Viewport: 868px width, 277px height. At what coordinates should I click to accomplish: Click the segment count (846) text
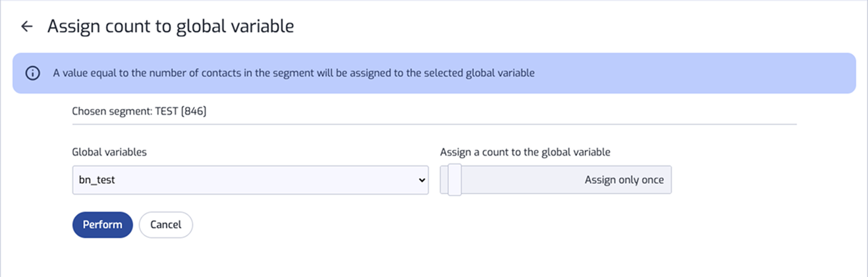[x=194, y=111]
